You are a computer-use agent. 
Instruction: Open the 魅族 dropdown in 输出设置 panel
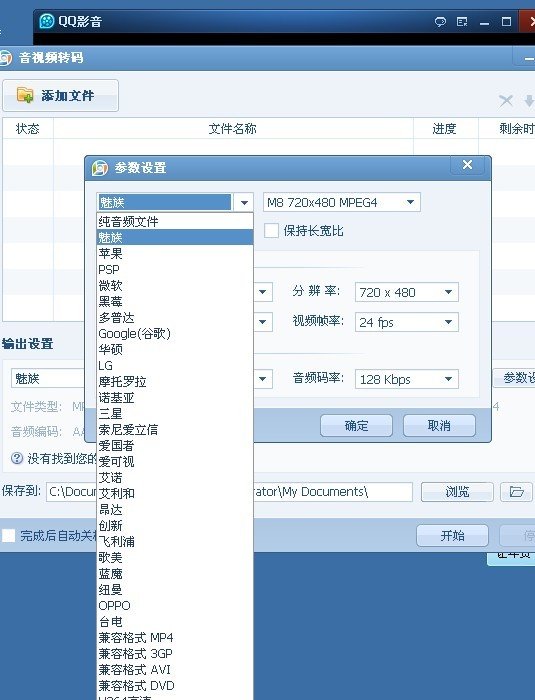click(x=48, y=379)
